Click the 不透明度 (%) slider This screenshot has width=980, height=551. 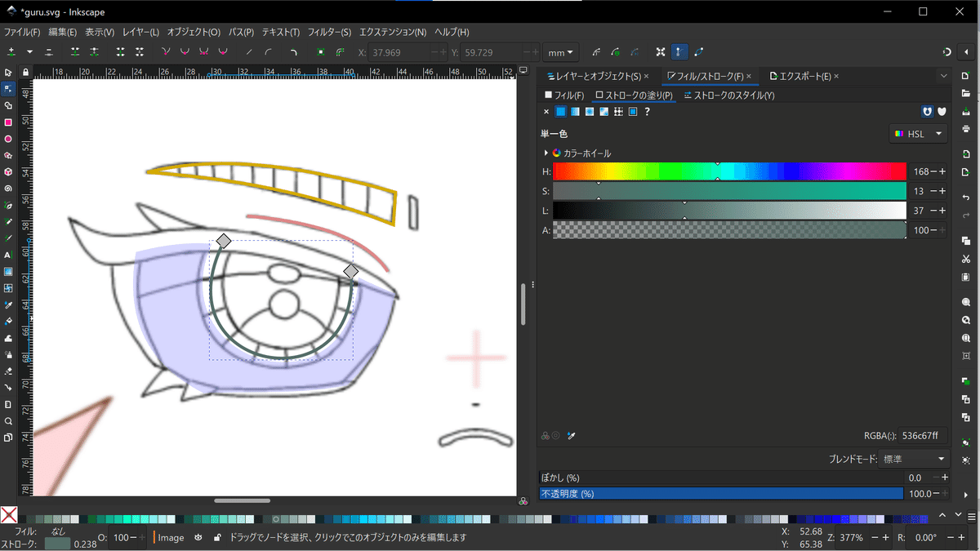pos(721,494)
